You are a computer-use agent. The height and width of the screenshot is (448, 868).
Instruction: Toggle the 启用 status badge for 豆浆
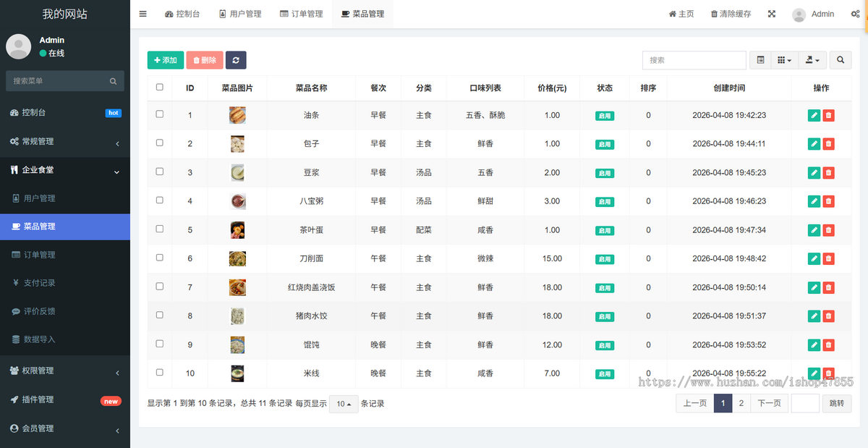tap(605, 173)
